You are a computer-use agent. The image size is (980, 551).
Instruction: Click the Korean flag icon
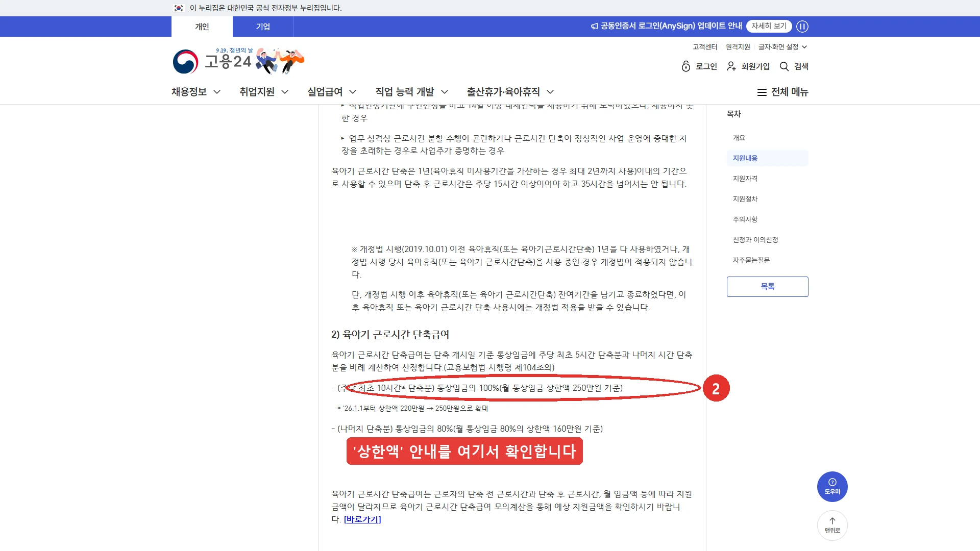179,8
